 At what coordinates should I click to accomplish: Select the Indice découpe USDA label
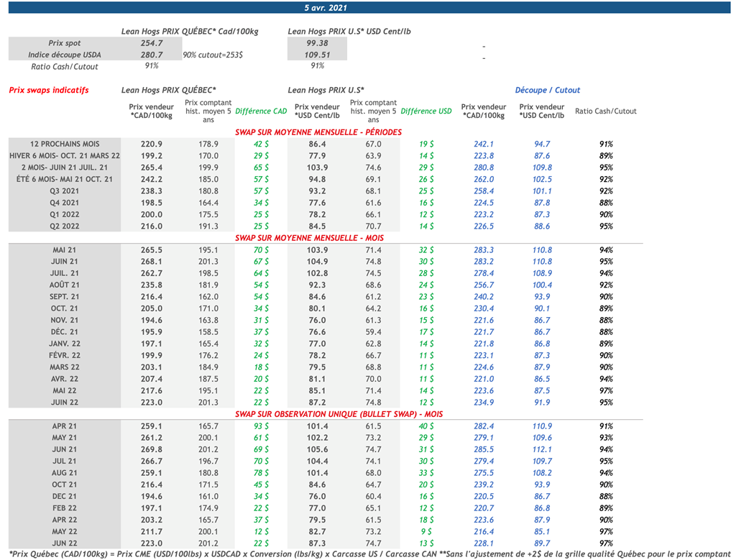coord(64,55)
